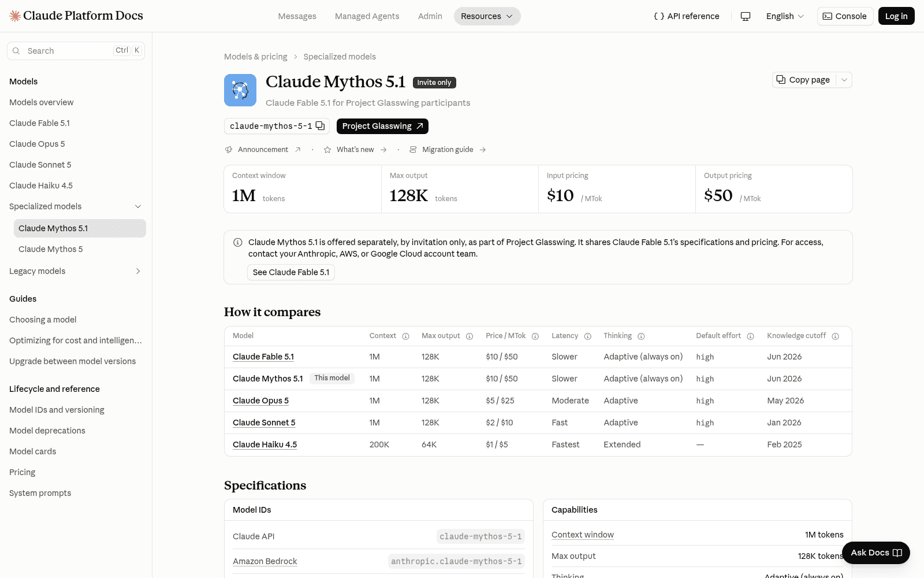Click the info icon beside Price / MTok
This screenshot has width=924, height=578.
(x=535, y=336)
